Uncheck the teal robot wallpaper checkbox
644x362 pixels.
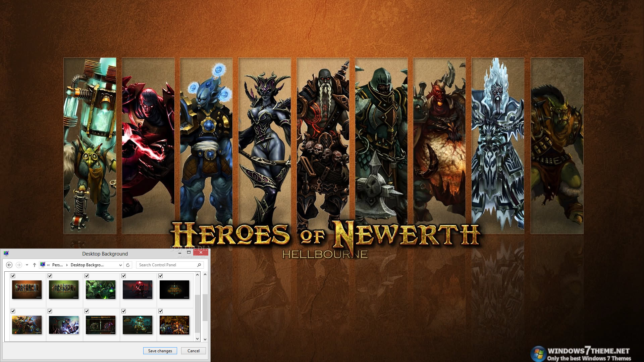click(123, 311)
